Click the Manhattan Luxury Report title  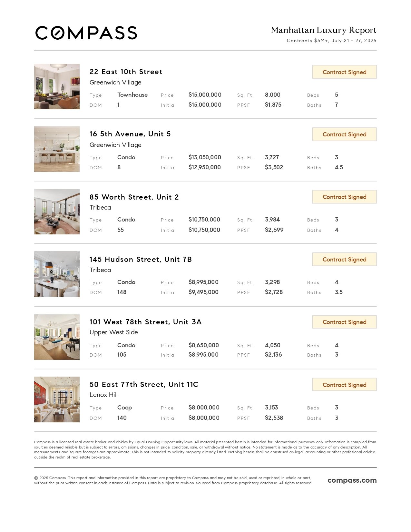point(324,30)
